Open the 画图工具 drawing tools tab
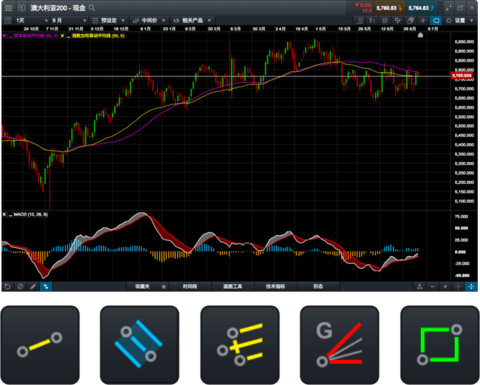This screenshot has height=385, width=480. coord(233,287)
